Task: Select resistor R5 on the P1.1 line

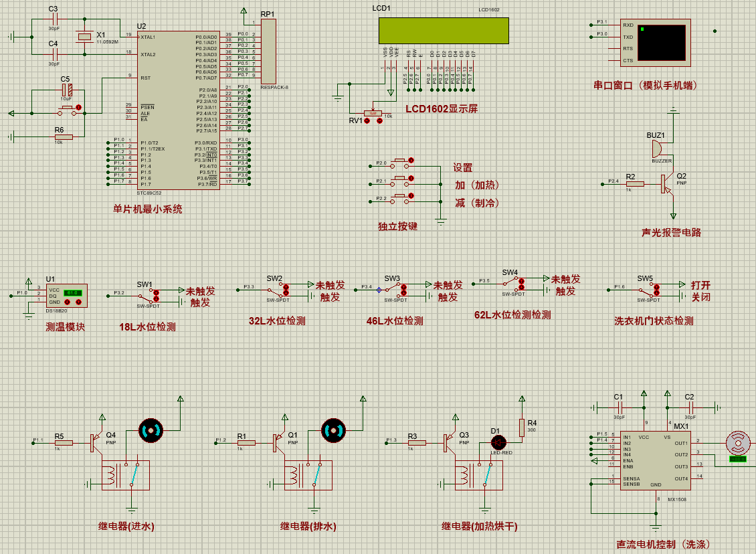Action: pyautogui.click(x=63, y=443)
